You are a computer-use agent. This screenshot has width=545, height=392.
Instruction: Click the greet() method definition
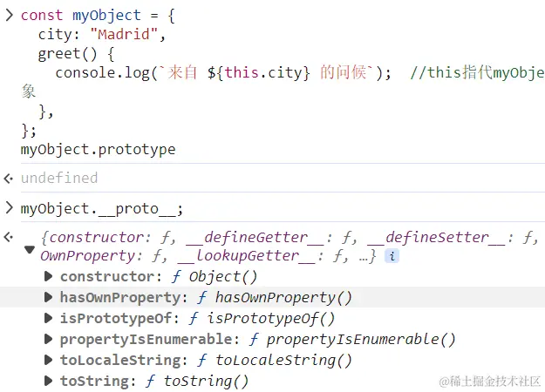click(x=76, y=54)
